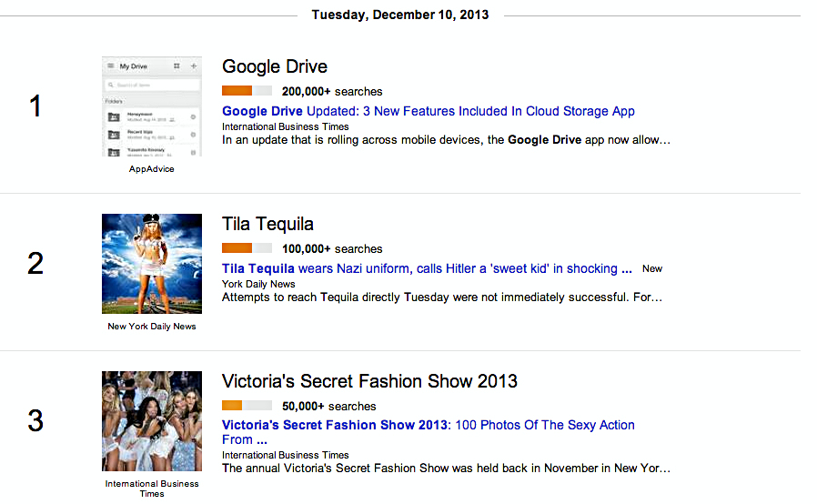Click 'AppAdvice' caption under Google Drive image
The image size is (817, 504).
pyautogui.click(x=152, y=169)
